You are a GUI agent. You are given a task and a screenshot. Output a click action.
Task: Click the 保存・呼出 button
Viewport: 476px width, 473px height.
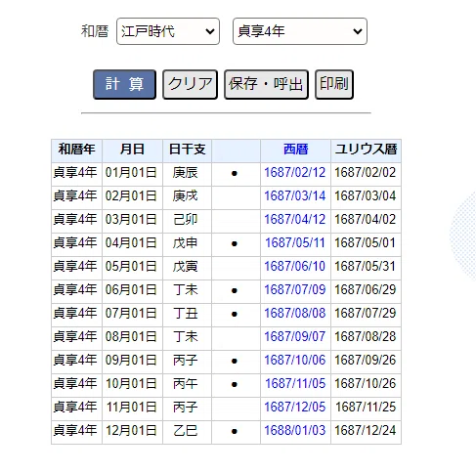coord(266,84)
